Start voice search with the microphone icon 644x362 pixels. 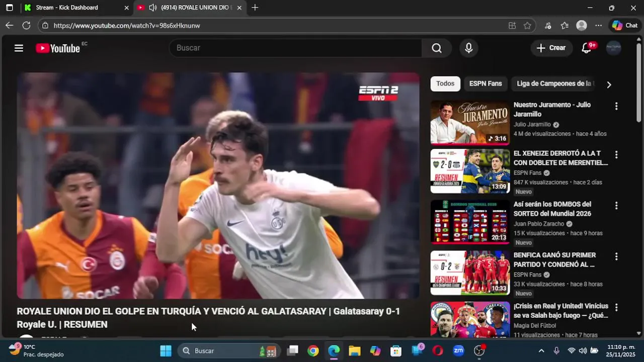pyautogui.click(x=468, y=48)
